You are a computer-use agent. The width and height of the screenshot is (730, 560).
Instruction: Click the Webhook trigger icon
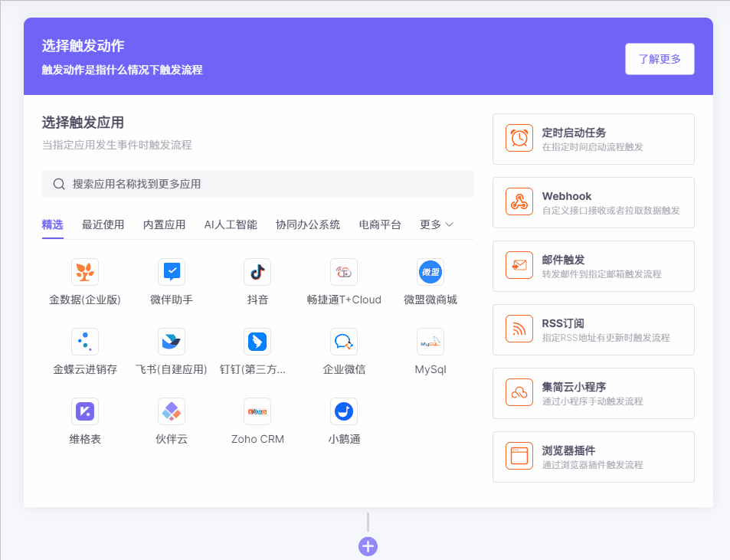coord(519,201)
